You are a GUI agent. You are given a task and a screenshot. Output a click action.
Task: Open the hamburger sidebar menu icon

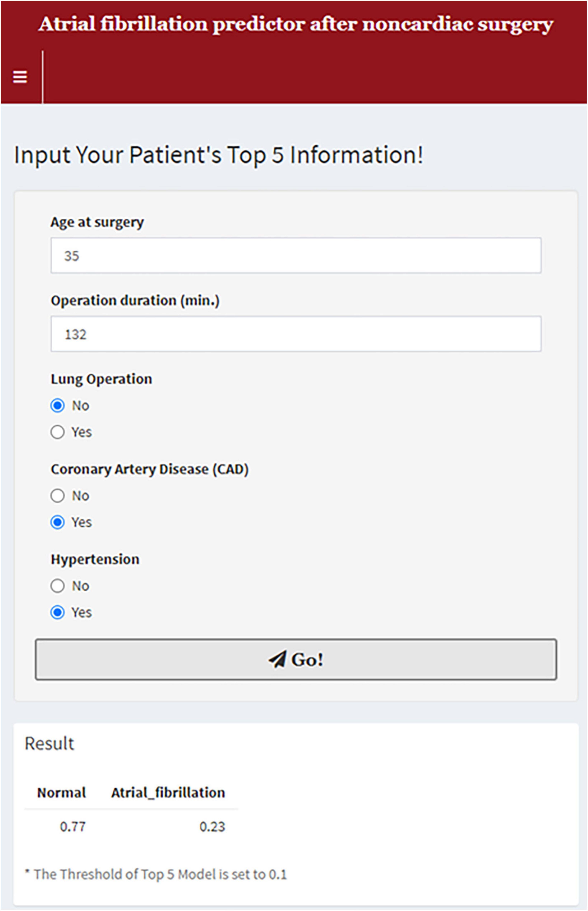[20, 77]
